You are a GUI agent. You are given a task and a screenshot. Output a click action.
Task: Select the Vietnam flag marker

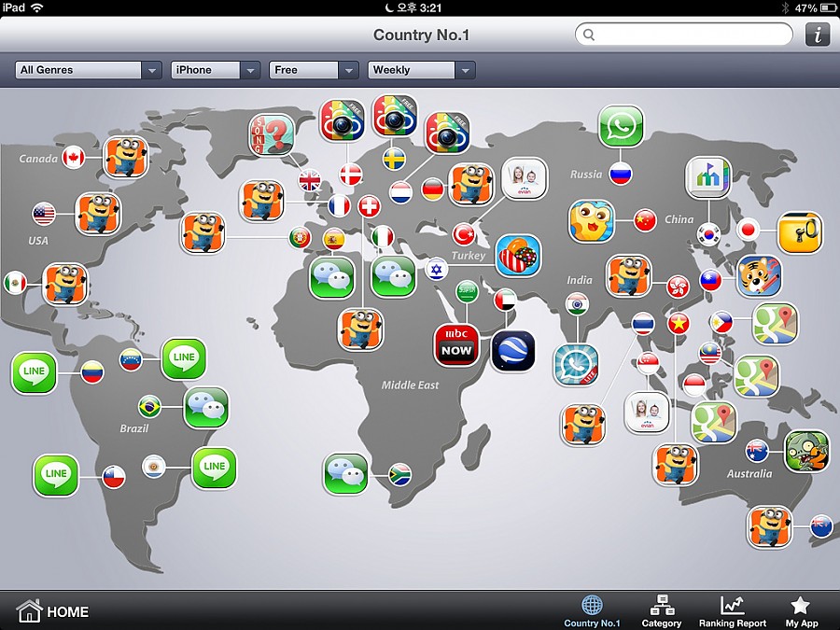coord(679,324)
